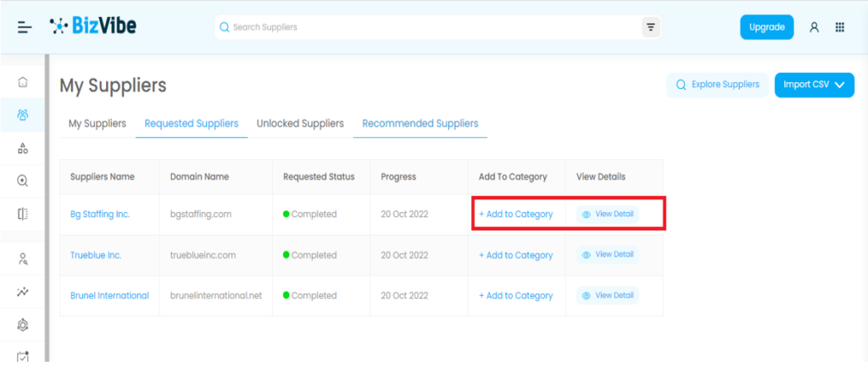Open the Bg Staffing Inc. supplier link

pos(100,214)
